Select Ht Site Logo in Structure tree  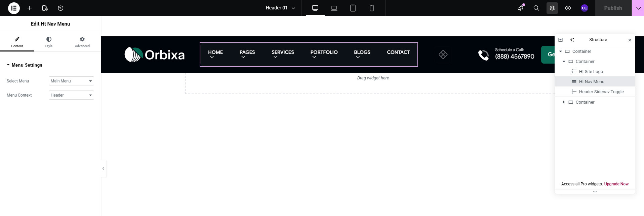pyautogui.click(x=591, y=72)
